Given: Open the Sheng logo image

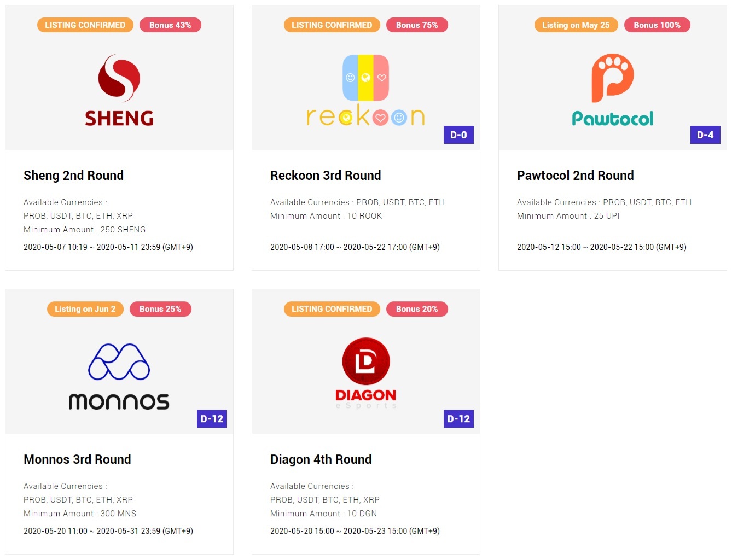Looking at the screenshot, I should [119, 90].
